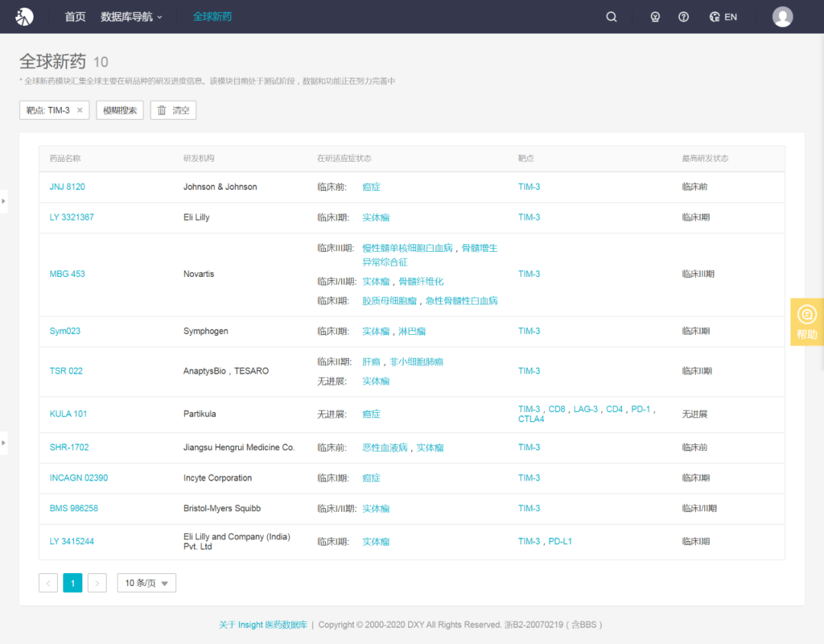
Task: Click LAG-3 target in KULA 101 row
Action: [585, 410]
